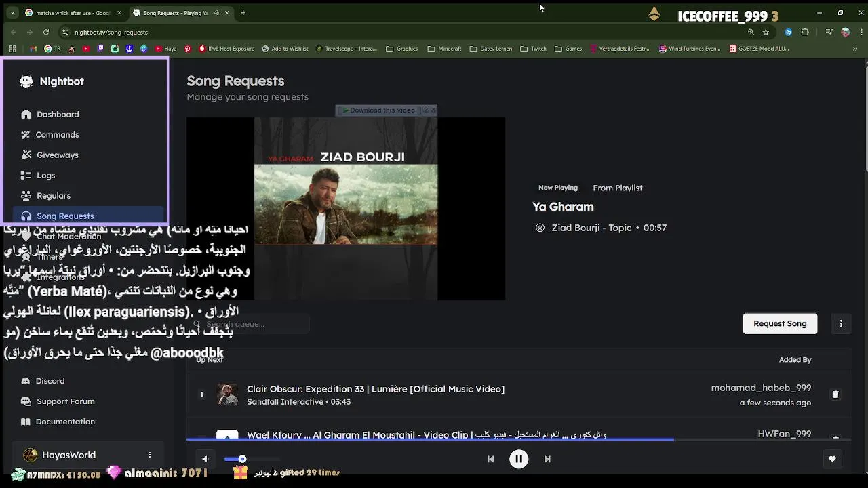Open the Minecraft bookmark folder
Viewport: 868px width, 488px height.
click(x=444, y=49)
